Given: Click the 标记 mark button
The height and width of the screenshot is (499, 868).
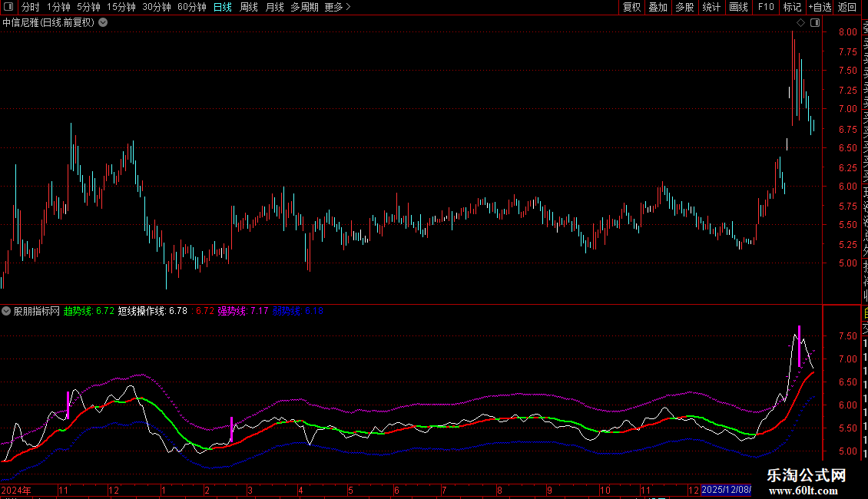Looking at the screenshot, I should 792,7.
